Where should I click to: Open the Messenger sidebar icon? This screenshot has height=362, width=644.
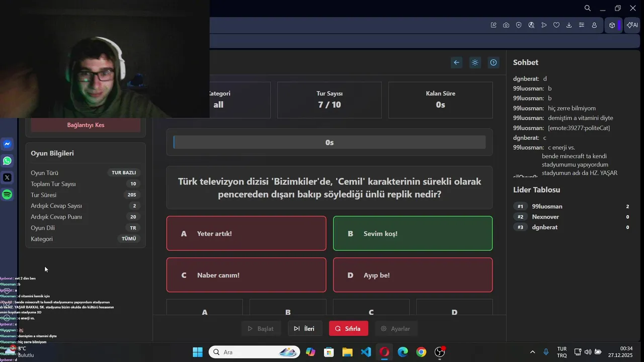pos(7,144)
